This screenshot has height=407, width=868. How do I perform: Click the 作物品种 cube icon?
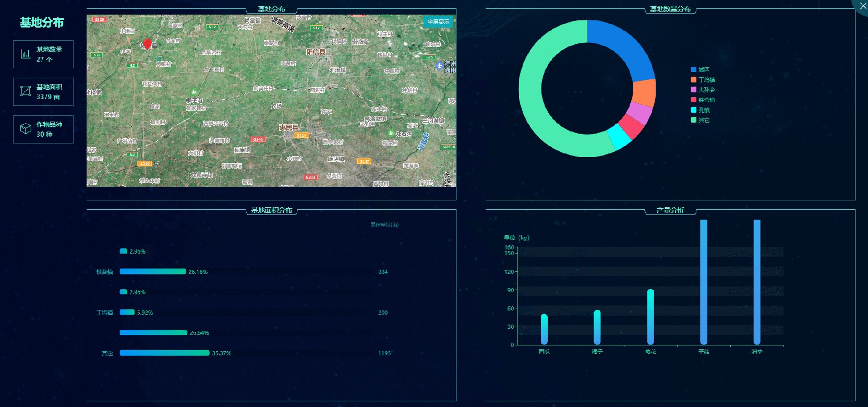(x=26, y=129)
